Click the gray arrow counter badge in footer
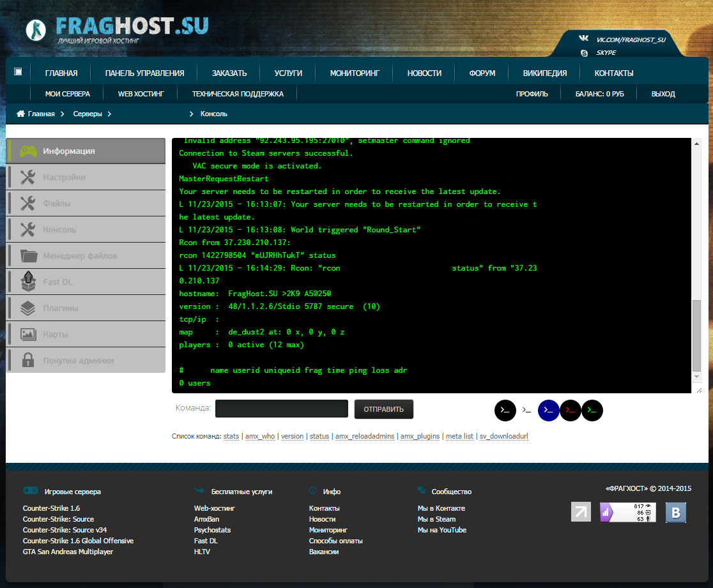This screenshot has height=588, width=713. tap(581, 512)
